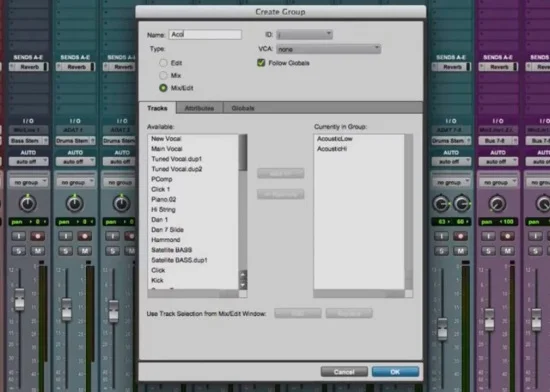Click the ADAT 1 track pan knob

[x=74, y=203]
